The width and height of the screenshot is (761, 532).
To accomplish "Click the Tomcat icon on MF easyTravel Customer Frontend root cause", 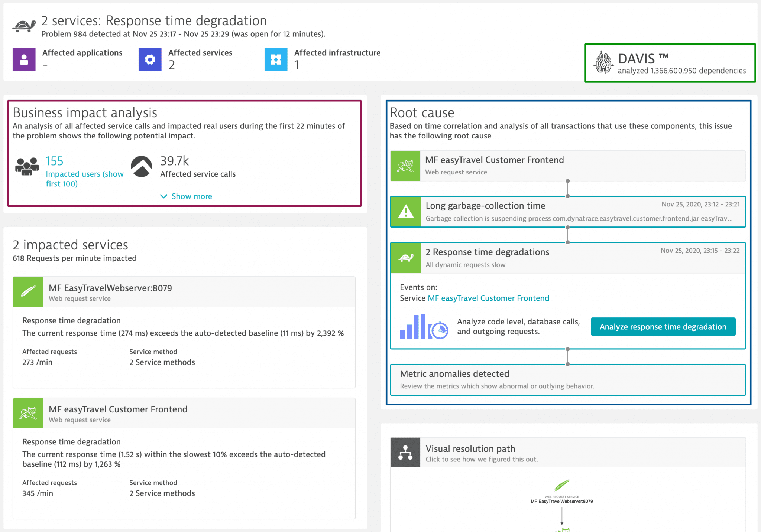I will click(405, 166).
